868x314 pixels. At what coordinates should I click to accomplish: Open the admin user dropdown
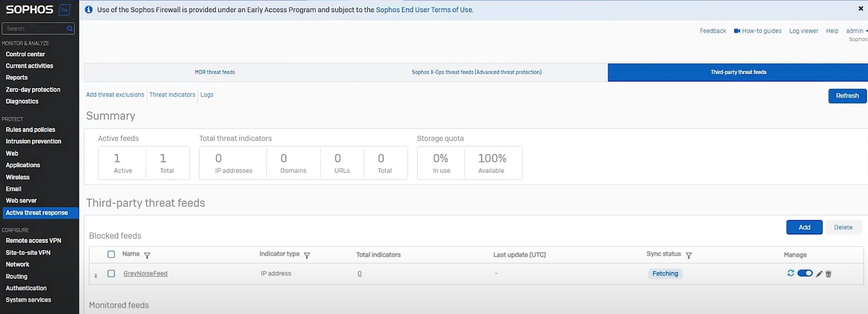click(856, 31)
